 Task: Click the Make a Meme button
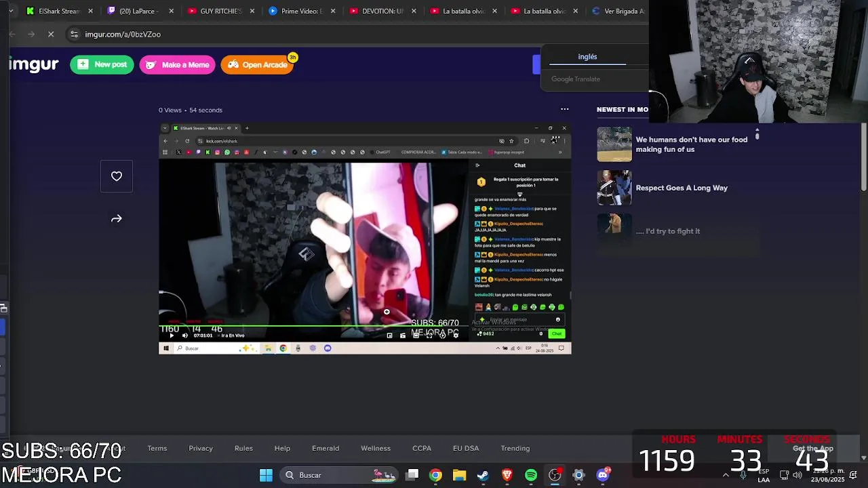[x=178, y=64]
